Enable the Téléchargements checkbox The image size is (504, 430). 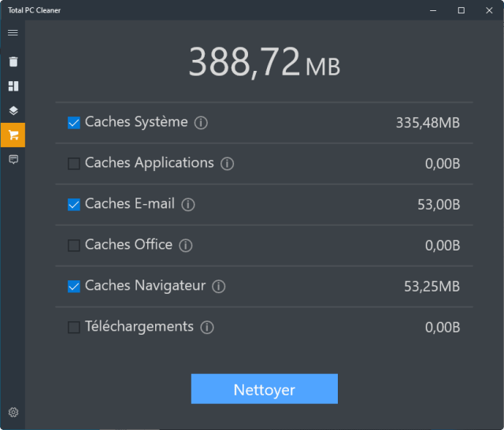coord(74,327)
